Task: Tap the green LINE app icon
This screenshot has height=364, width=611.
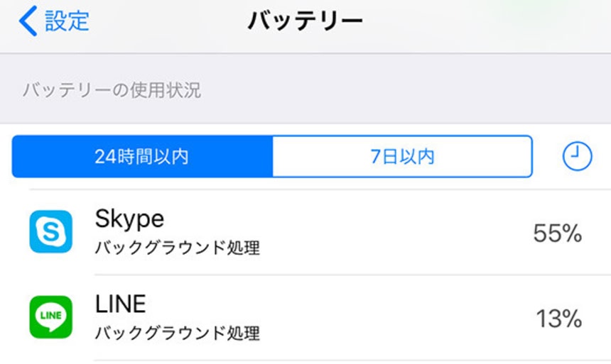Action: [x=50, y=316]
